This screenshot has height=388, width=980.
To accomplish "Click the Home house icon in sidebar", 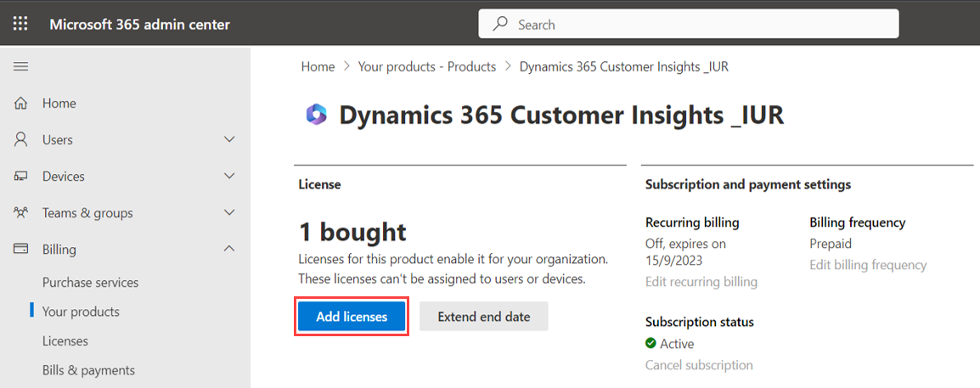I will click(x=21, y=104).
